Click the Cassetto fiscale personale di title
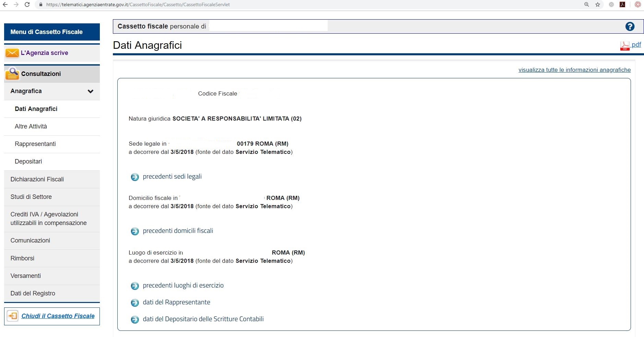The width and height of the screenshot is (644, 337). click(162, 26)
